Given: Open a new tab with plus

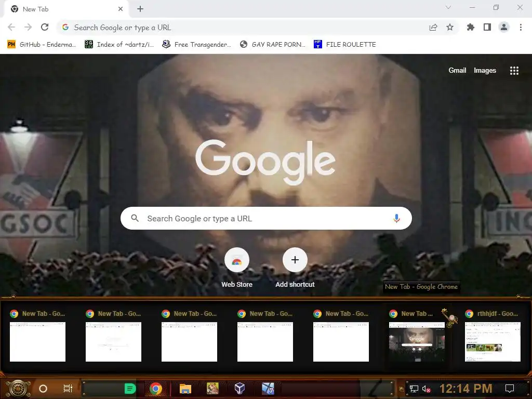Looking at the screenshot, I should point(140,9).
